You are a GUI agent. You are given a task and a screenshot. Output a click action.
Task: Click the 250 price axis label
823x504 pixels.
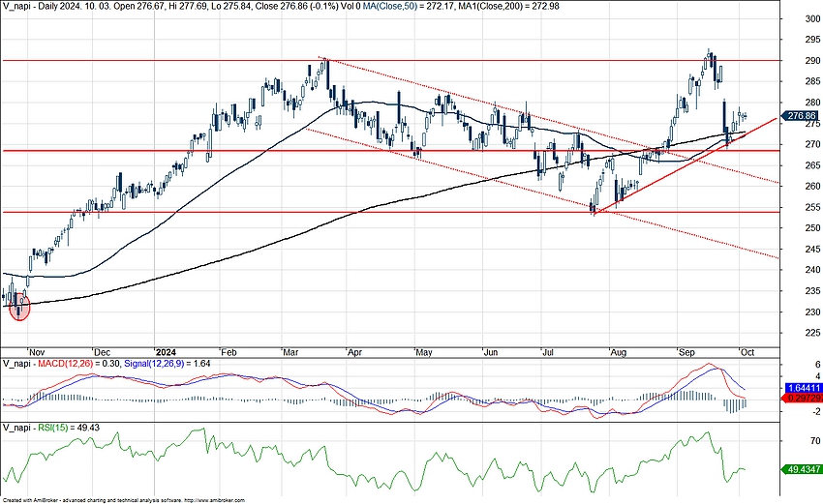click(812, 228)
